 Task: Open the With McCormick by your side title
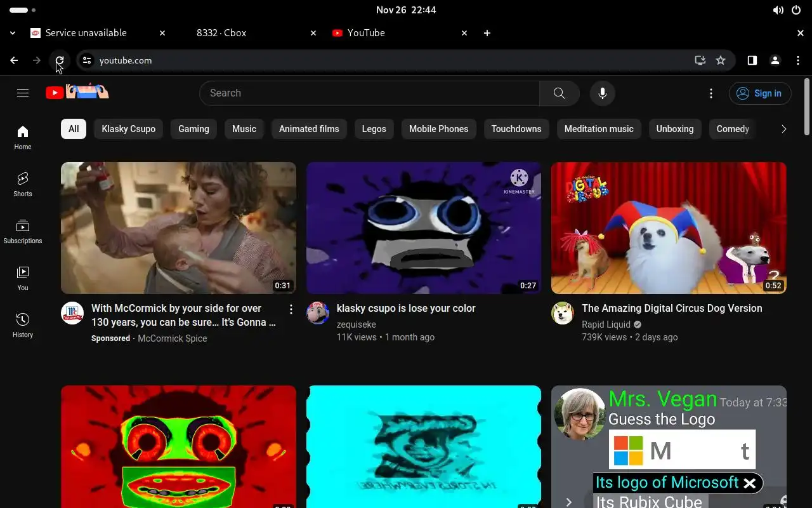[183, 315]
